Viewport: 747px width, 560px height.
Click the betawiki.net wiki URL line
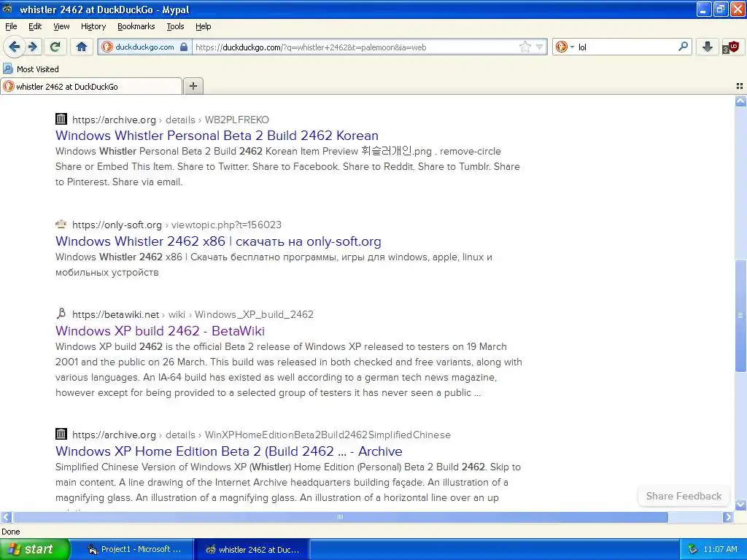(193, 314)
